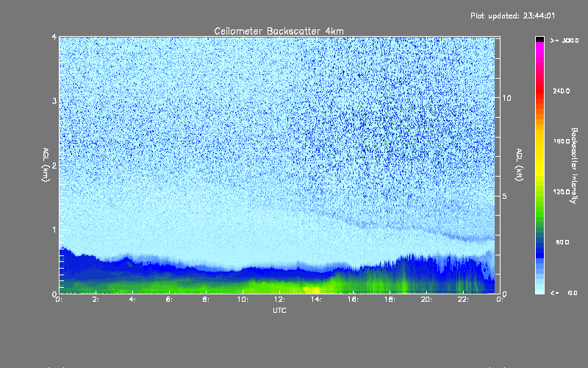Click the '10:' tick label on time axis

click(243, 300)
